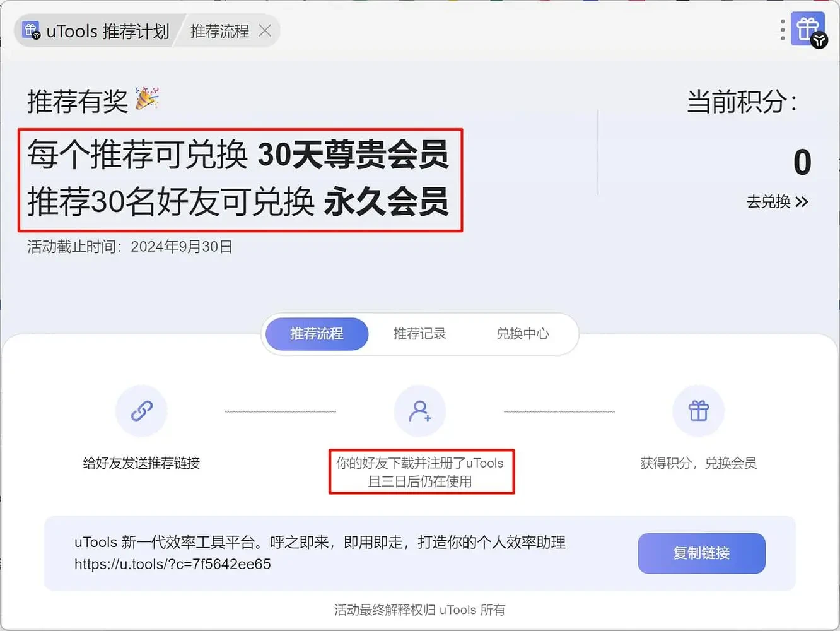Click the 推荐30名好友可兑换 永久会员 line
Viewport: 840px width, 631px height.
tap(238, 201)
